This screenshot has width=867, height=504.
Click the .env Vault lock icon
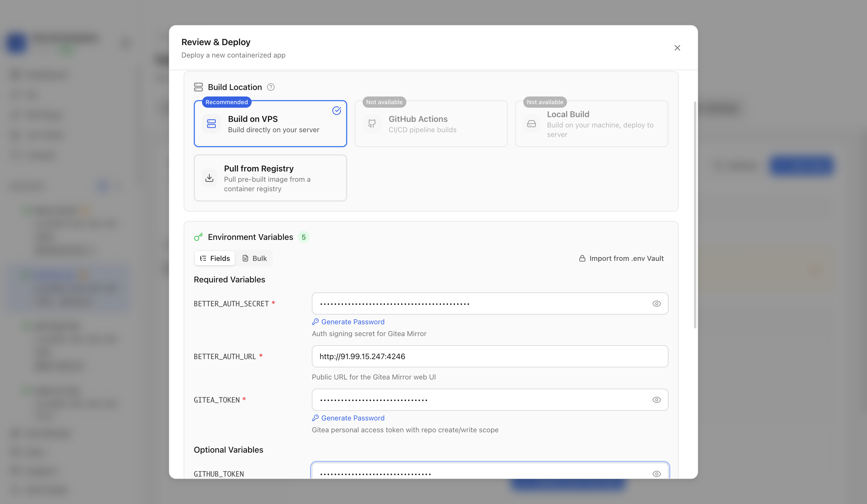pyautogui.click(x=582, y=258)
